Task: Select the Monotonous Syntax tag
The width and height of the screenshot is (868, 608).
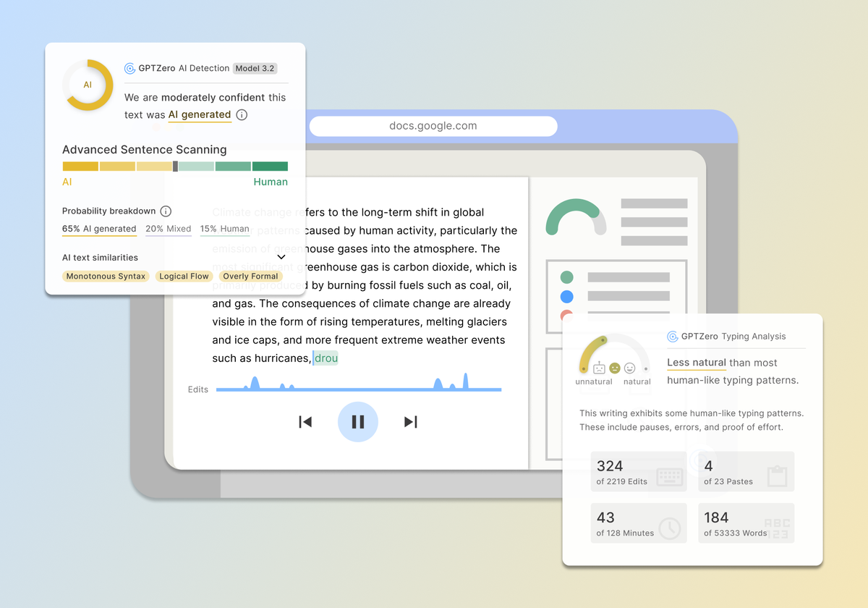Action: pos(106,276)
